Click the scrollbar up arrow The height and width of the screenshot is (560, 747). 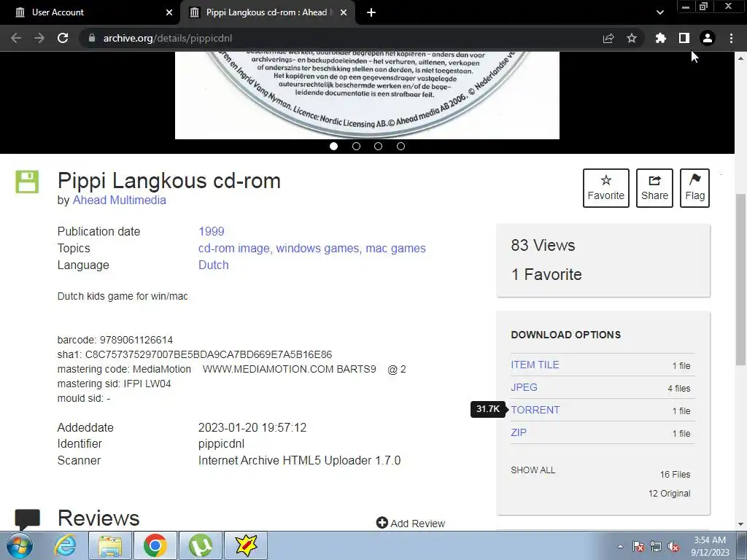tap(740, 58)
